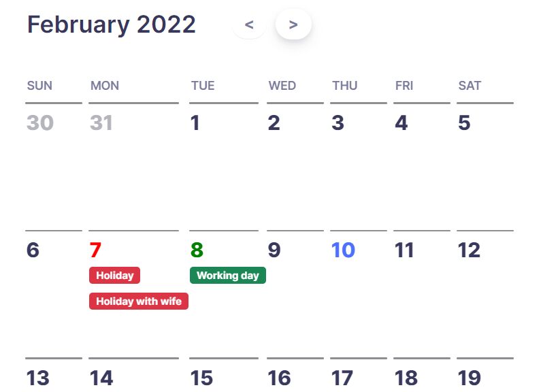The width and height of the screenshot is (541, 392).
Task: Open the red Holiday event
Action: click(x=114, y=276)
